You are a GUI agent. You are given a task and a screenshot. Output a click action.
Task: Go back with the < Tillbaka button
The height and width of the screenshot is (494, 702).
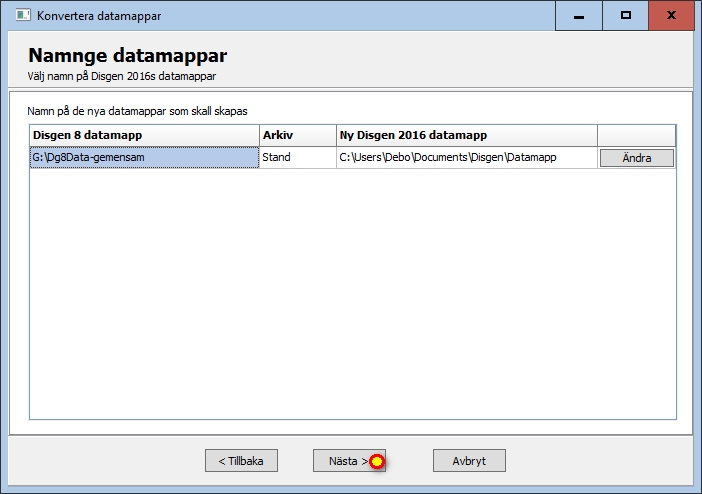(x=241, y=460)
